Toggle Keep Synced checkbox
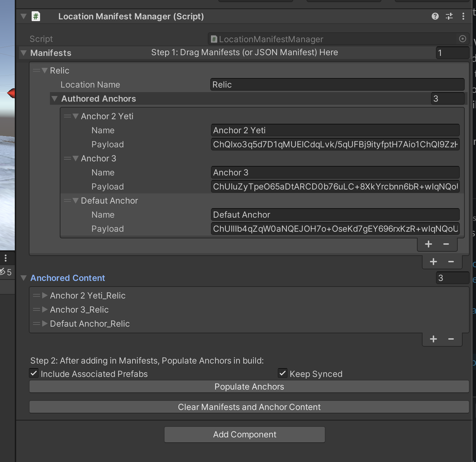 pyautogui.click(x=282, y=373)
